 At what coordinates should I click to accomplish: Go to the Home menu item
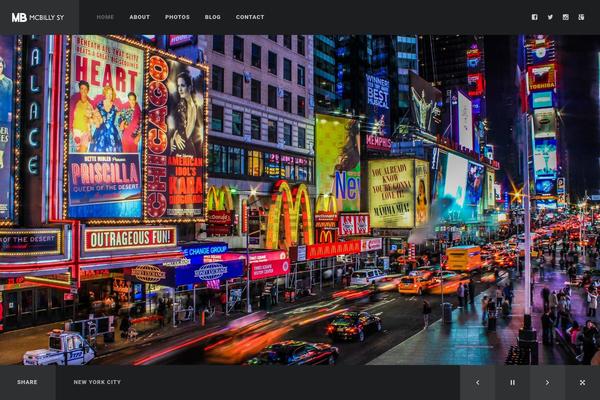pyautogui.click(x=105, y=17)
